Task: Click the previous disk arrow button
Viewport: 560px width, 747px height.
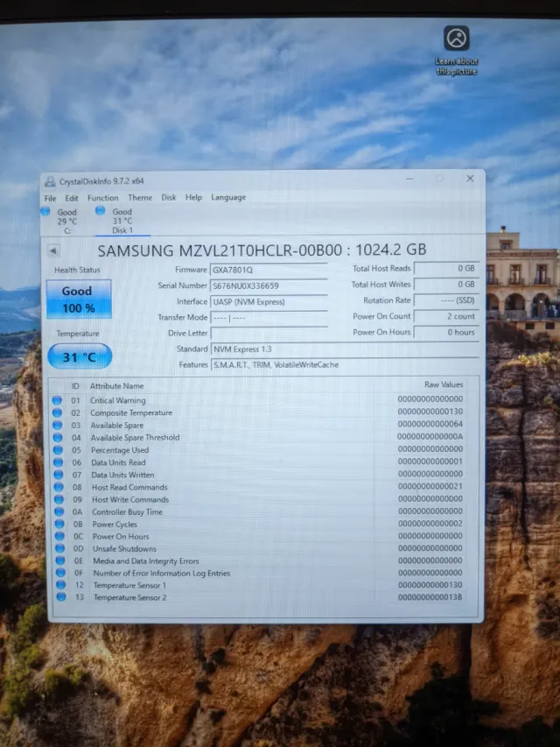Action: pos(54,251)
